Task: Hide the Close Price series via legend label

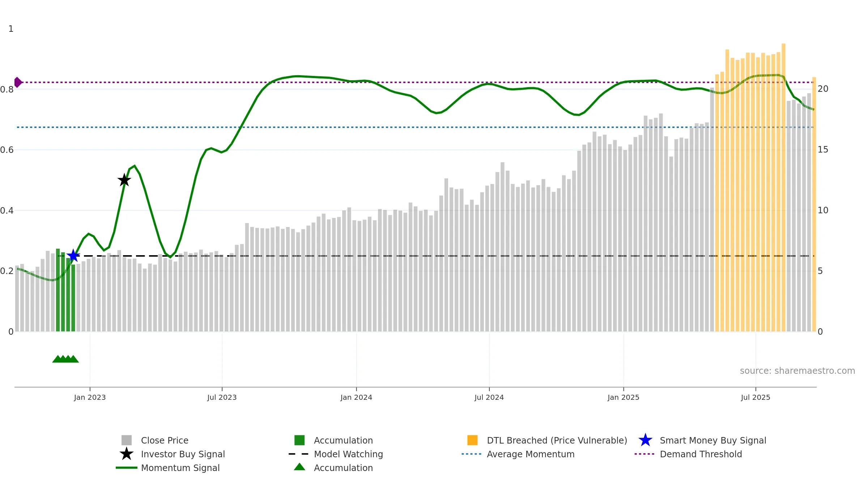Action: (x=165, y=440)
